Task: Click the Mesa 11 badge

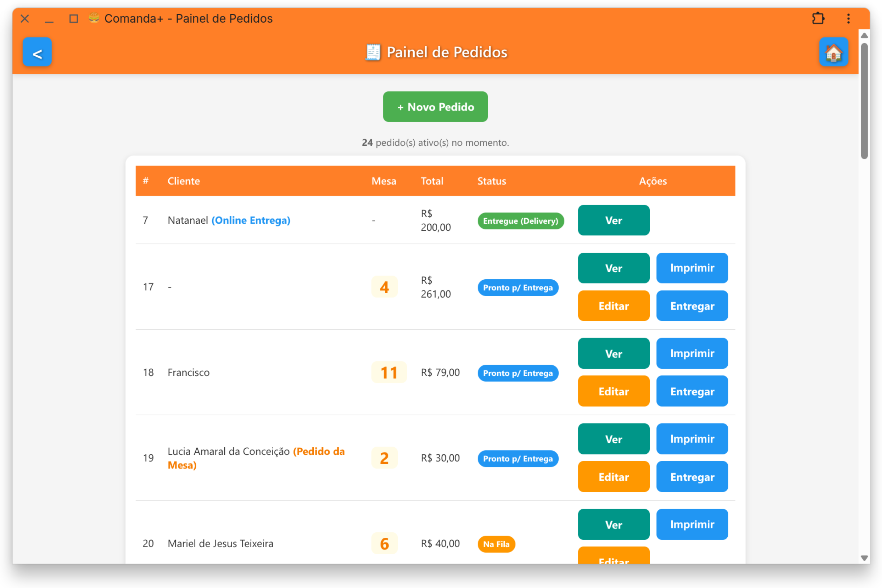Action: pyautogui.click(x=388, y=372)
